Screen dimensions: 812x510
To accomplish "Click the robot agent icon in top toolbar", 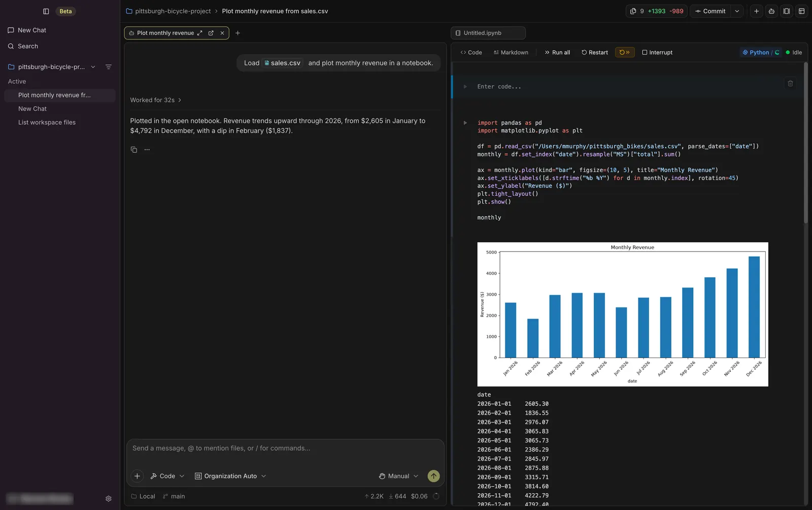I will tap(771, 11).
